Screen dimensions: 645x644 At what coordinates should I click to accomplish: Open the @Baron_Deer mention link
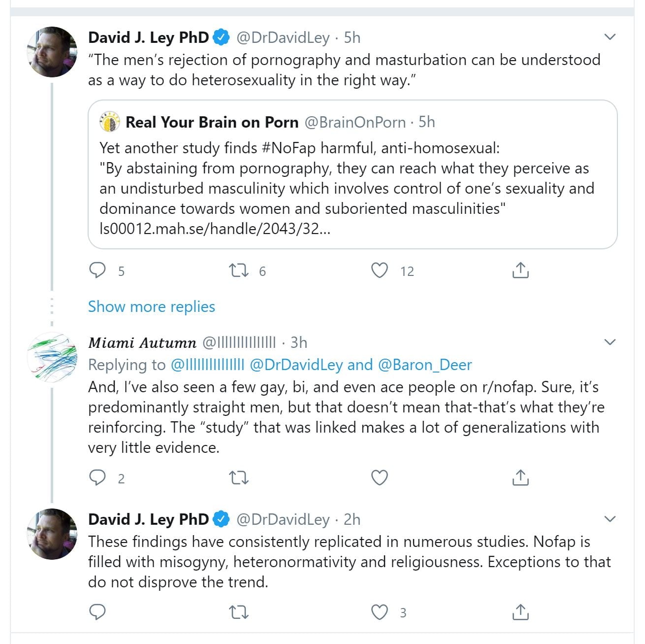(x=425, y=365)
